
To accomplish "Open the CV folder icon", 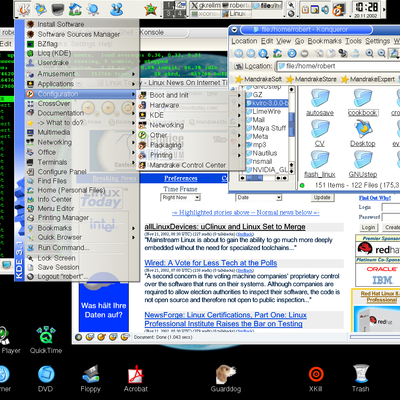I will (320, 133).
